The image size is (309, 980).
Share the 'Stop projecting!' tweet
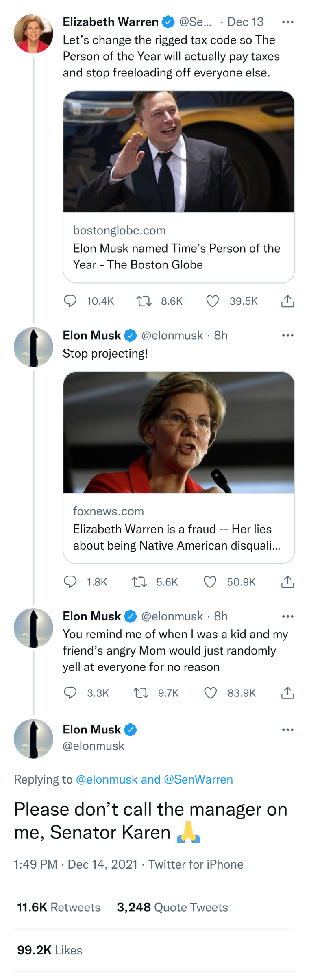(x=287, y=582)
